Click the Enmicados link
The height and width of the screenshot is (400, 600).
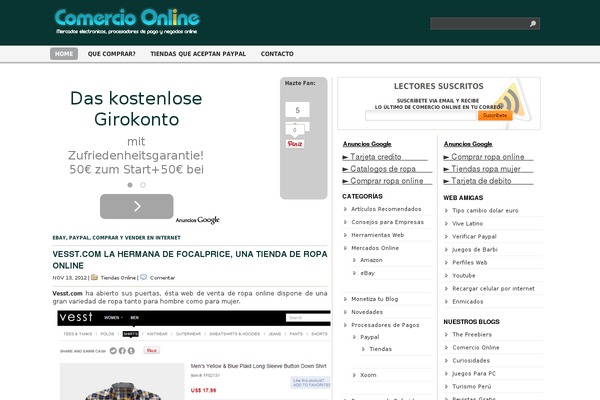click(x=468, y=302)
